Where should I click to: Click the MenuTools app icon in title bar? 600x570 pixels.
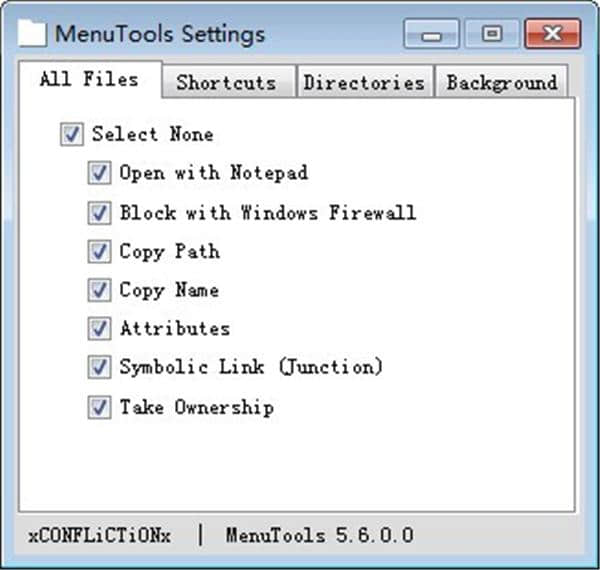tap(33, 33)
